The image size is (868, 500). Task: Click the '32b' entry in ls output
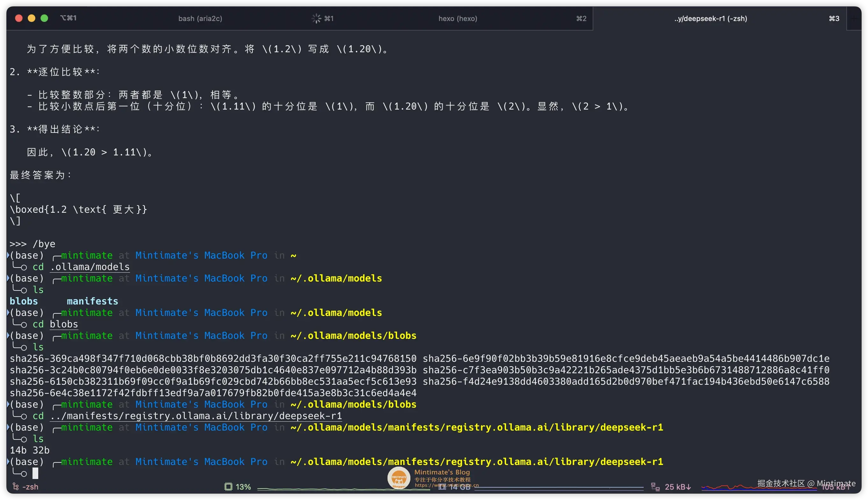coord(41,450)
